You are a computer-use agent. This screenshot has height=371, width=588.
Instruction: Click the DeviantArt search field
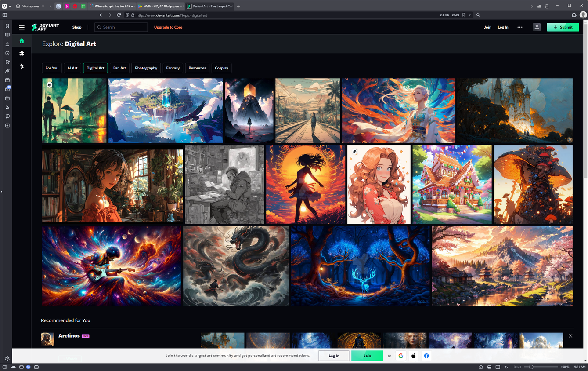pos(121,27)
